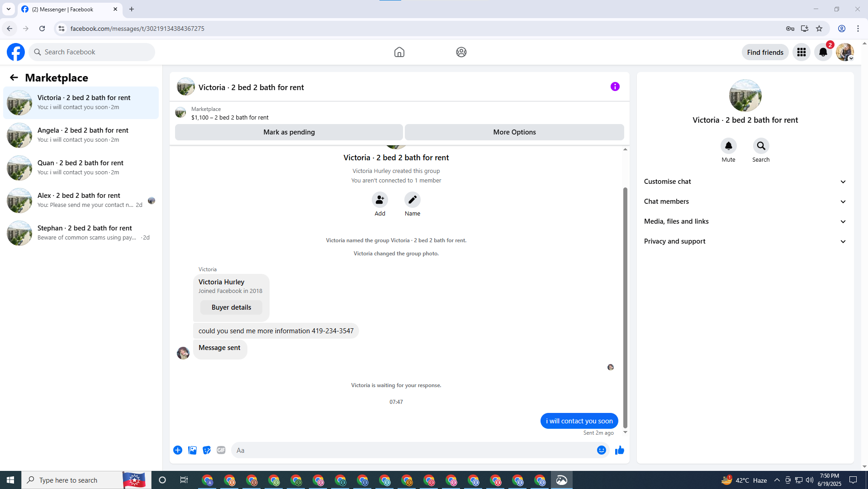Open the volume control in system tray
Viewport: 868px width, 489px height.
[810, 480]
